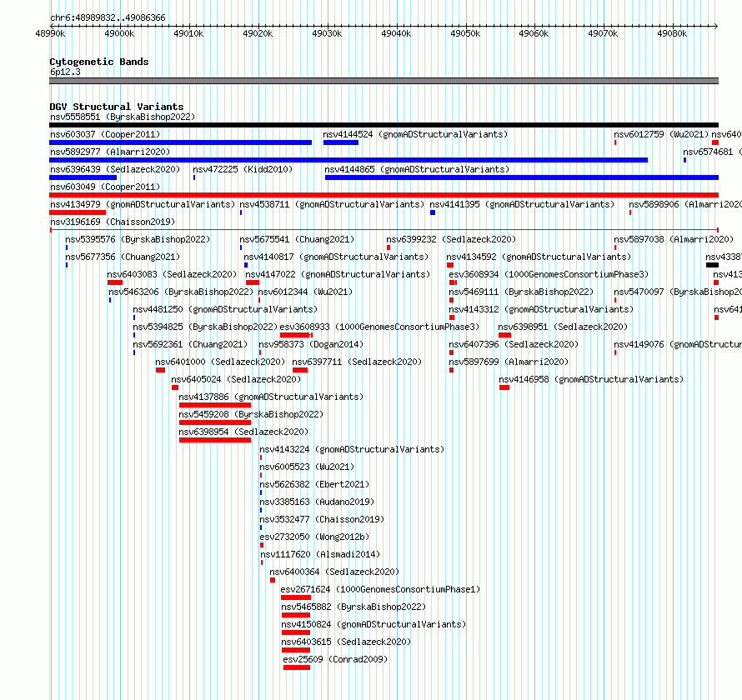Image resolution: width=742 pixels, height=700 pixels.
Task: Select nsv6401000 (Sedlazeck2020) variant
Action: (x=221, y=362)
